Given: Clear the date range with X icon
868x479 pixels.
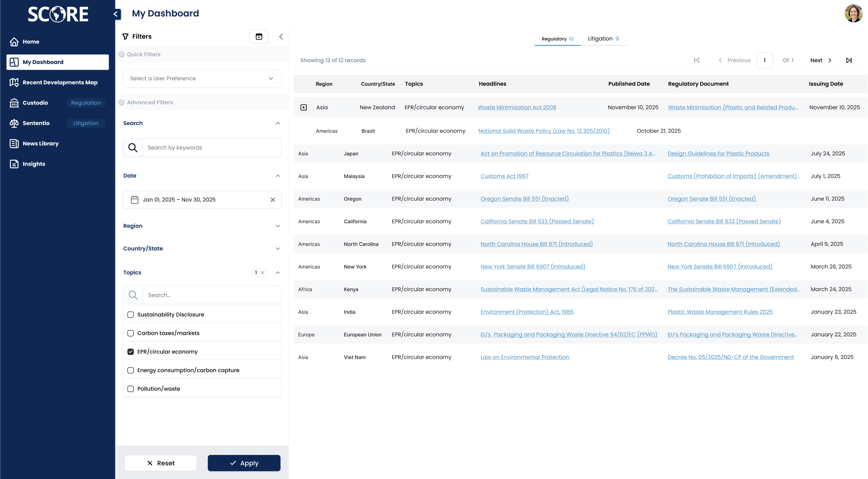Looking at the screenshot, I should click(x=273, y=200).
